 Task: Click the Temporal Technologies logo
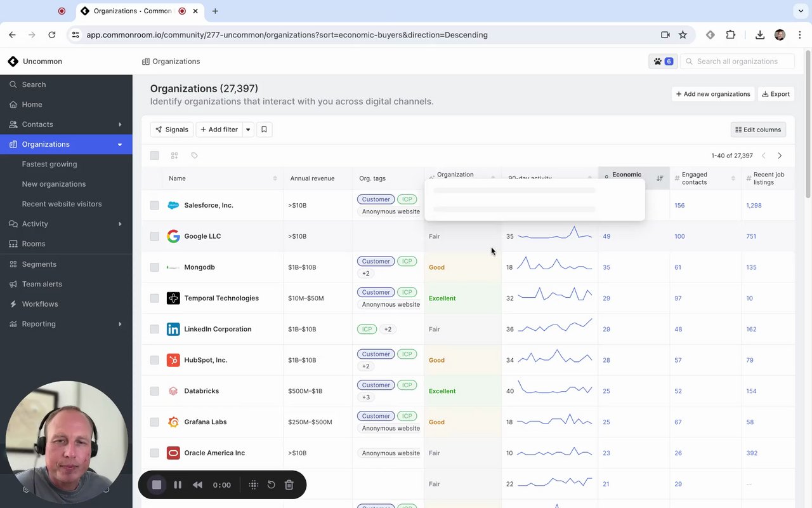173,298
